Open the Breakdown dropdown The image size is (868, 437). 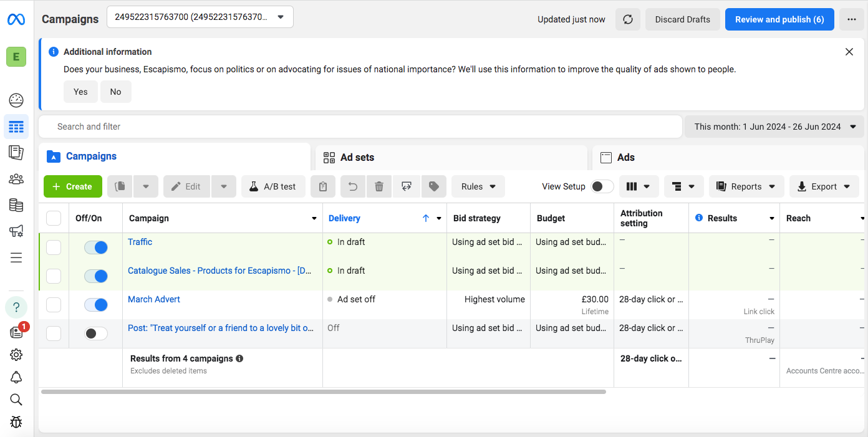[684, 186]
